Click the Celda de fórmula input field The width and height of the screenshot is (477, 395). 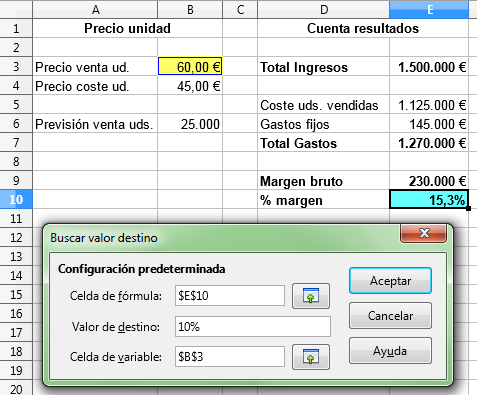230,295
